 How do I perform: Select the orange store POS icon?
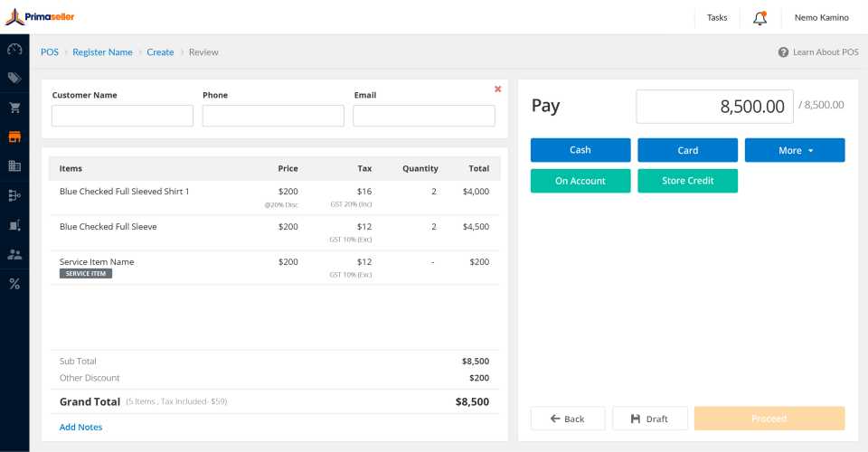tap(14, 137)
